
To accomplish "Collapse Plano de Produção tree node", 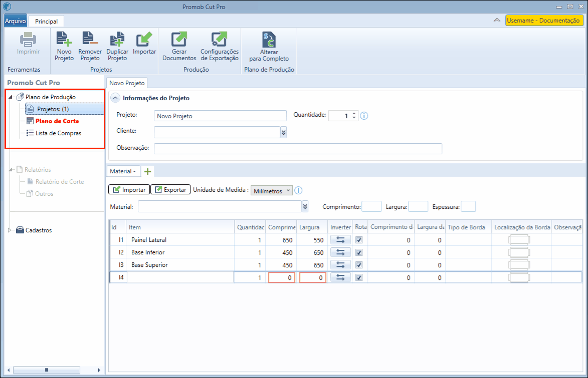I will pyautogui.click(x=11, y=97).
